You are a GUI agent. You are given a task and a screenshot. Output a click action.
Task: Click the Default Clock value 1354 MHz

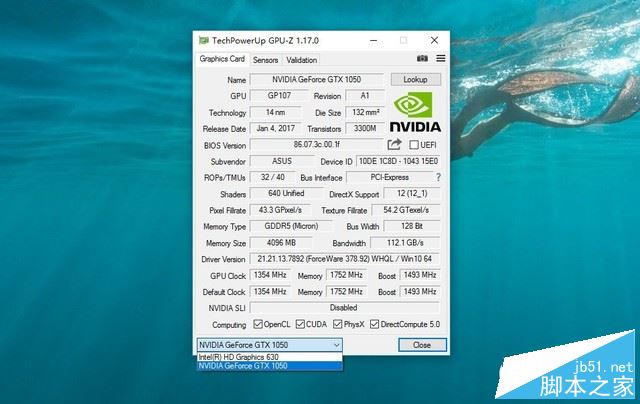click(270, 291)
